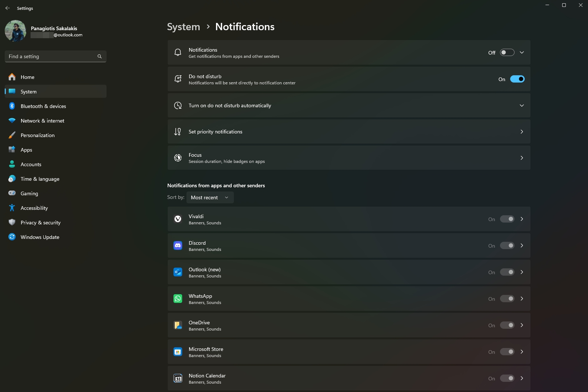Viewport: 588px width, 392px height.
Task: Turn off the Do not disturb toggle
Action: 517,79
